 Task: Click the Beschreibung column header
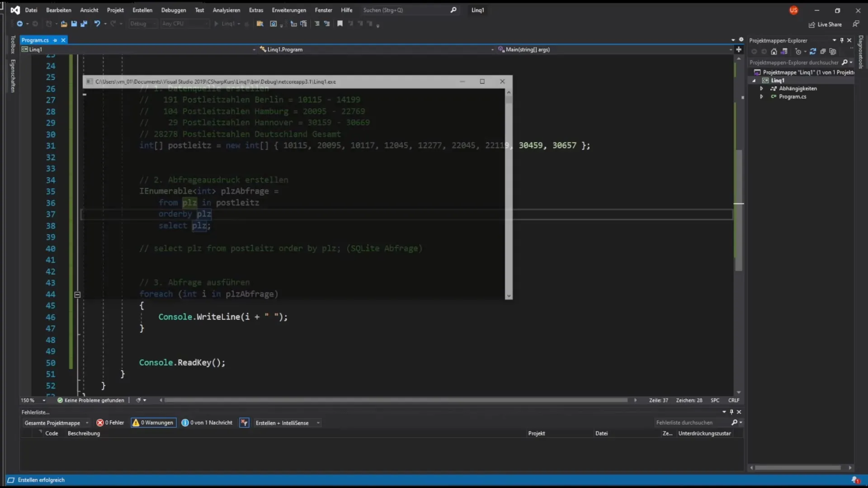point(84,433)
